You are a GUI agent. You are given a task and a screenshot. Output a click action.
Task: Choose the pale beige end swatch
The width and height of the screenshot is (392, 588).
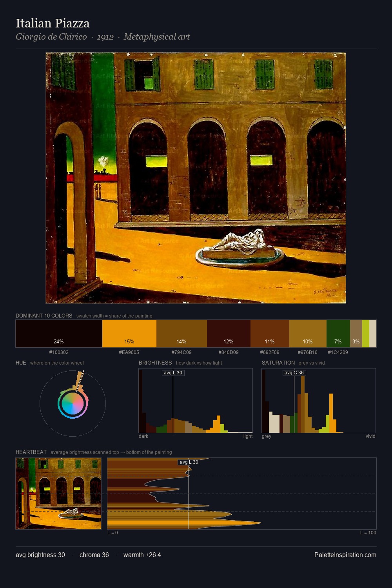373,334
